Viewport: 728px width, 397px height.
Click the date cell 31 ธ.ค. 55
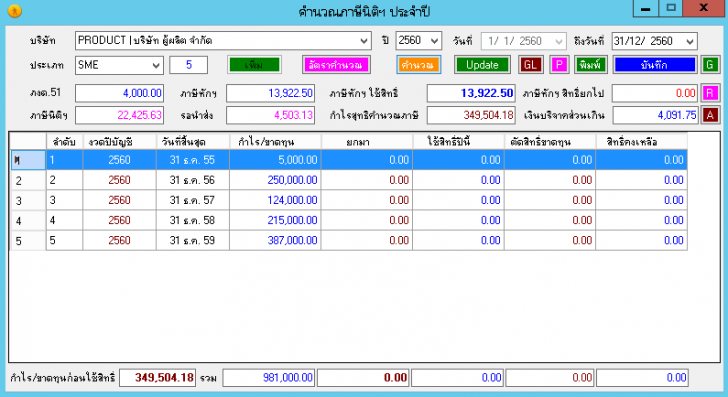[193, 160]
